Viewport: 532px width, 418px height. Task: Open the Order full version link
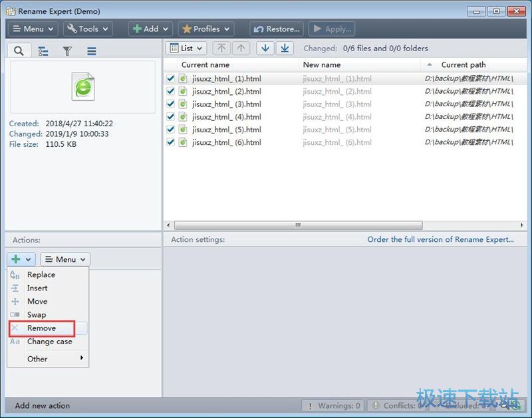click(x=440, y=239)
